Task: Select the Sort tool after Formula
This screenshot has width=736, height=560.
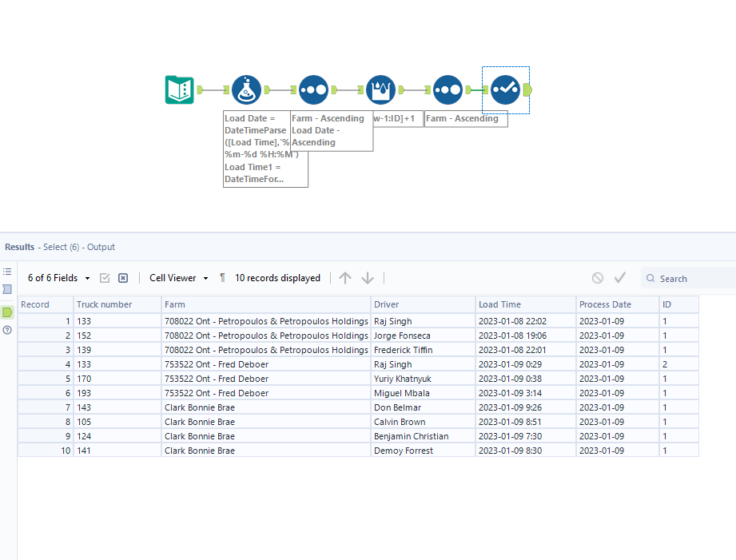Action: (313, 89)
